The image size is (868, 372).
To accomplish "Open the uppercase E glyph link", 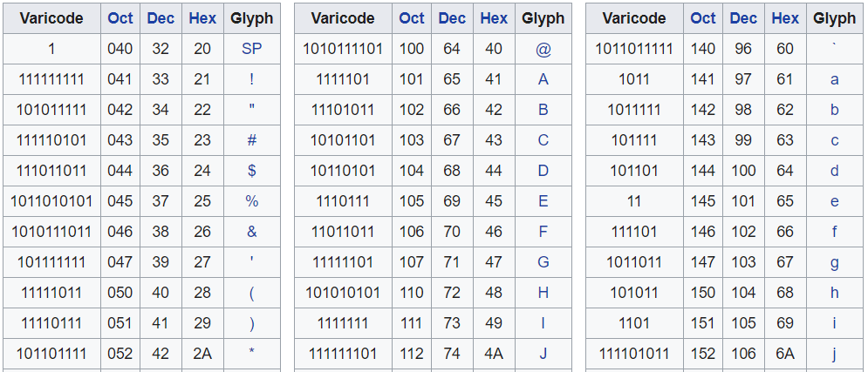I will tap(543, 201).
